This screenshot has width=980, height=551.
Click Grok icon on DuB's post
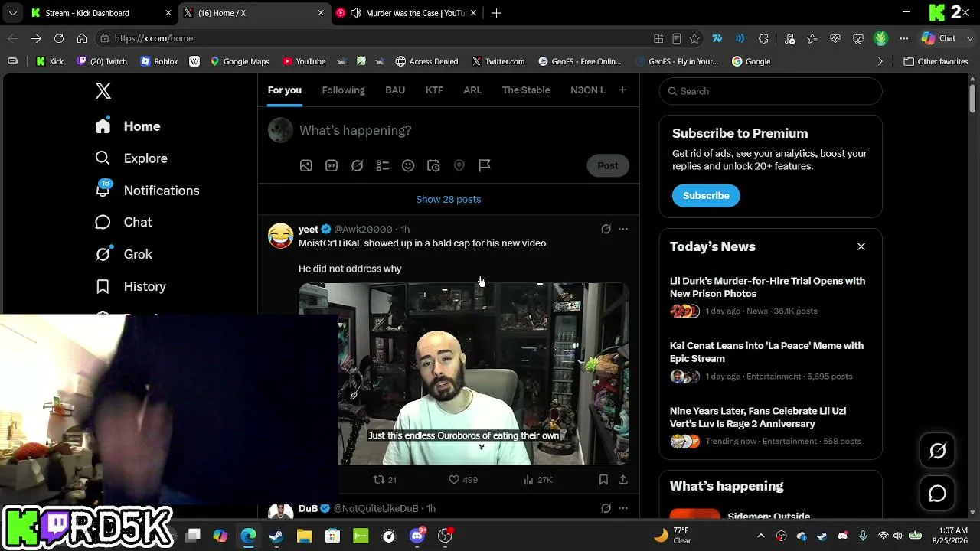pos(606,508)
